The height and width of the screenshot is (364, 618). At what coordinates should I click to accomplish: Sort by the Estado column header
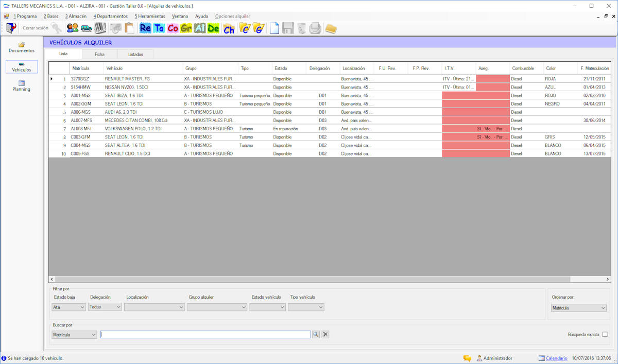click(x=289, y=68)
